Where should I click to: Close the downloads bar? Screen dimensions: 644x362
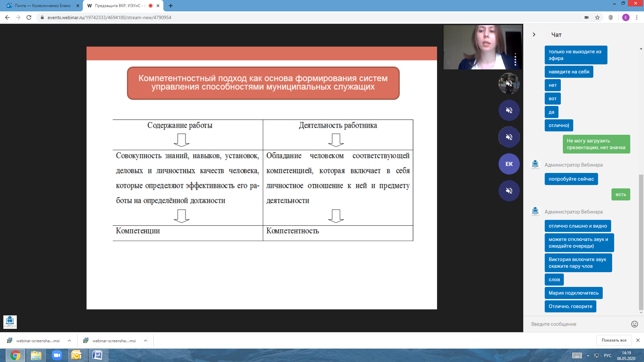click(638, 340)
